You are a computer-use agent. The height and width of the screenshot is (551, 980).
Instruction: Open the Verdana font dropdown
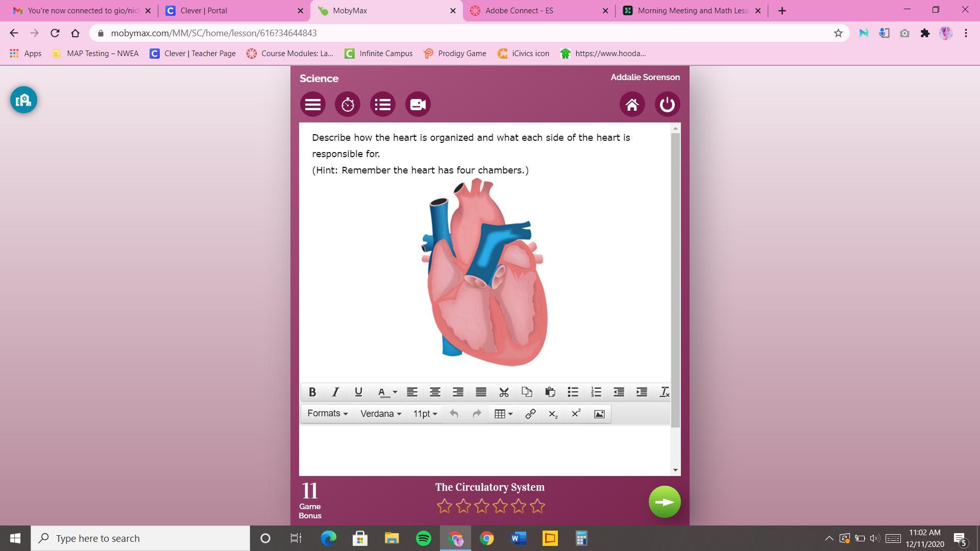click(x=381, y=414)
